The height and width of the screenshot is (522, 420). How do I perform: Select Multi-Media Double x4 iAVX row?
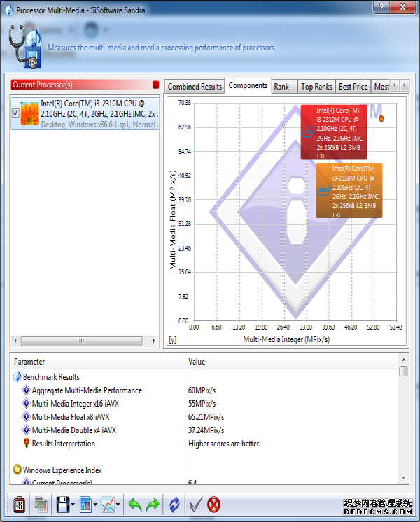click(x=205, y=430)
